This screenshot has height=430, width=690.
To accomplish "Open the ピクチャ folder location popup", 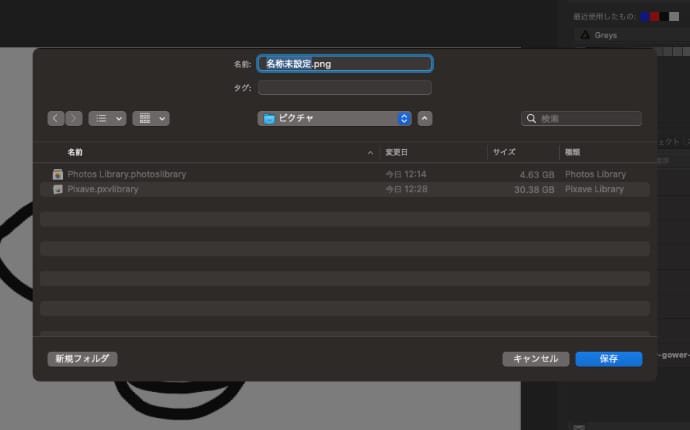I will click(x=334, y=118).
